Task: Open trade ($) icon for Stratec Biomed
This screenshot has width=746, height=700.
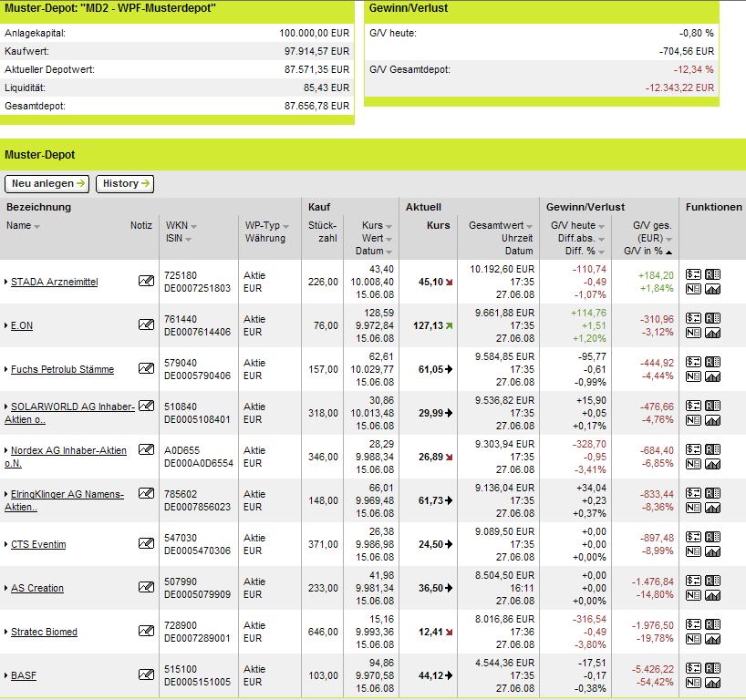Action: coord(693,624)
